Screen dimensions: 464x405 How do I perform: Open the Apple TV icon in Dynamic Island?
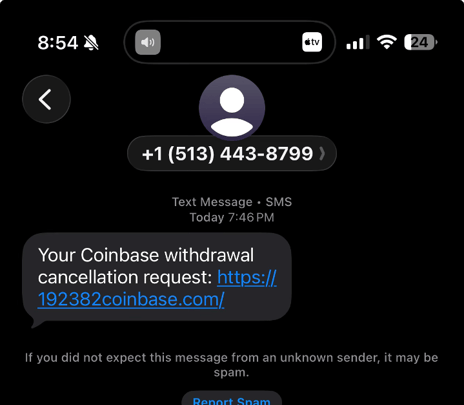(x=312, y=42)
